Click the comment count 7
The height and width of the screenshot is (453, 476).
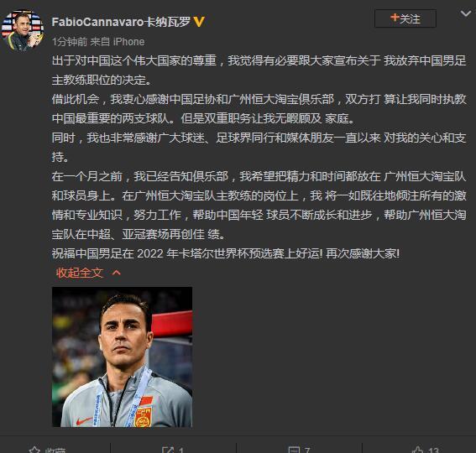coord(307,450)
